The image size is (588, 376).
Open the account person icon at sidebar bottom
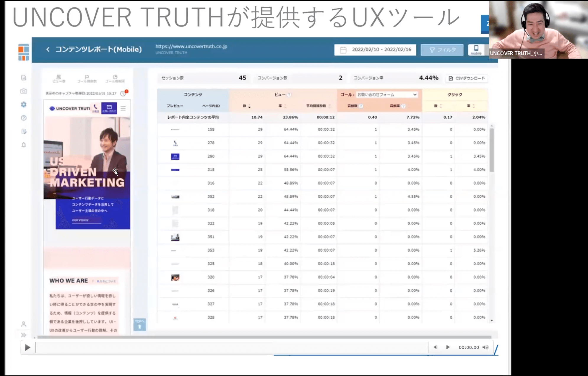click(x=24, y=324)
